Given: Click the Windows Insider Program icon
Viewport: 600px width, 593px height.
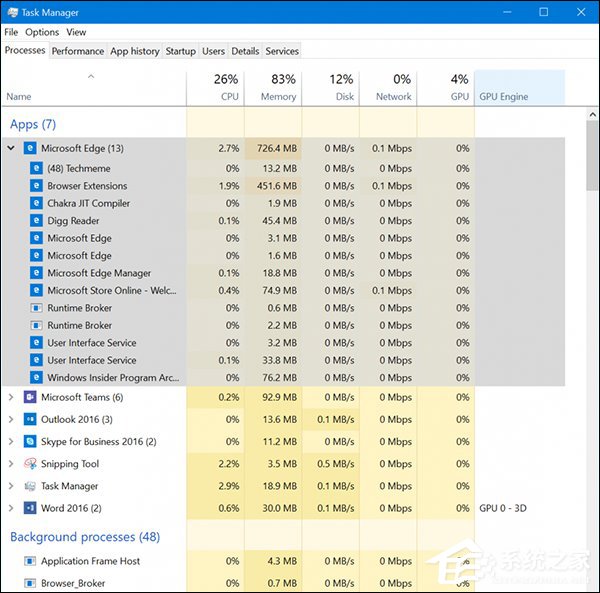Looking at the screenshot, I should pyautogui.click(x=36, y=378).
